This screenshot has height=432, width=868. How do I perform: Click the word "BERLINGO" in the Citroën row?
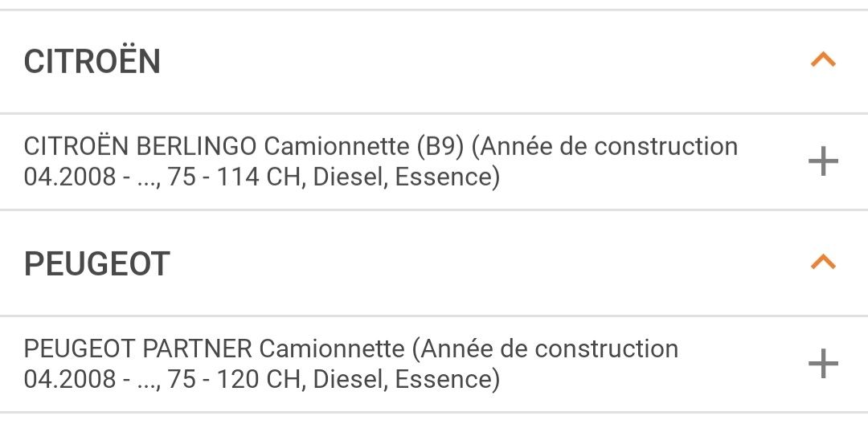point(197,147)
